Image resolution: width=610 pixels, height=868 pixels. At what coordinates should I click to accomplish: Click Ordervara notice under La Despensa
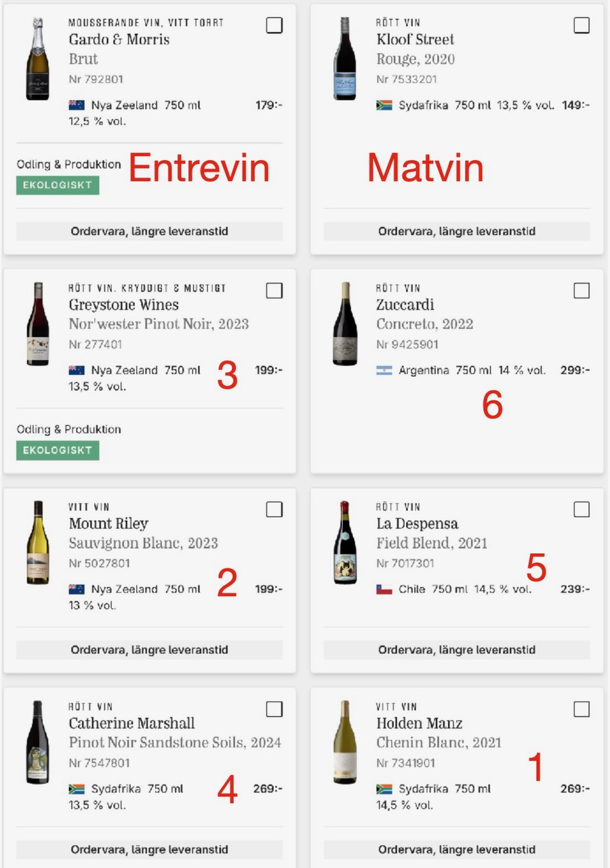coord(457,650)
